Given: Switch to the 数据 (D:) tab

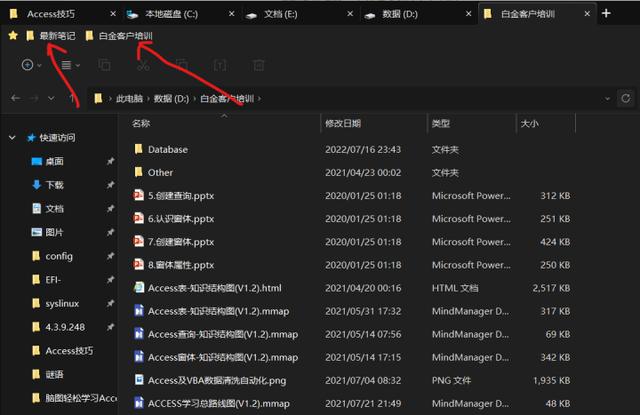Looking at the screenshot, I should click(400, 14).
